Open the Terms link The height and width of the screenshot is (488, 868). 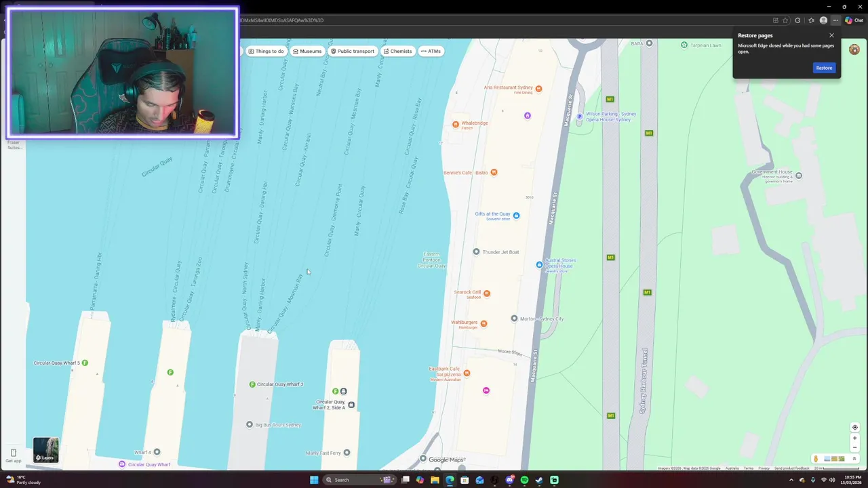tap(749, 468)
